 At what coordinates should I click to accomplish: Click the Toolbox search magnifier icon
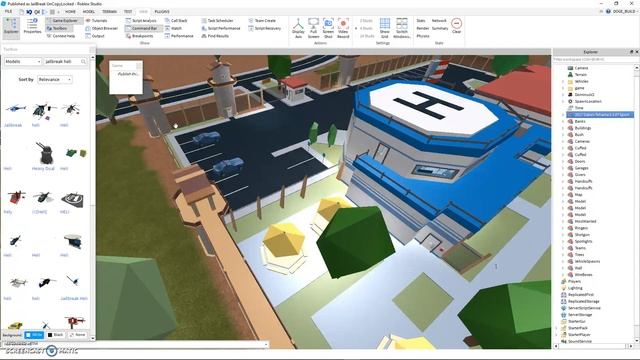point(83,61)
